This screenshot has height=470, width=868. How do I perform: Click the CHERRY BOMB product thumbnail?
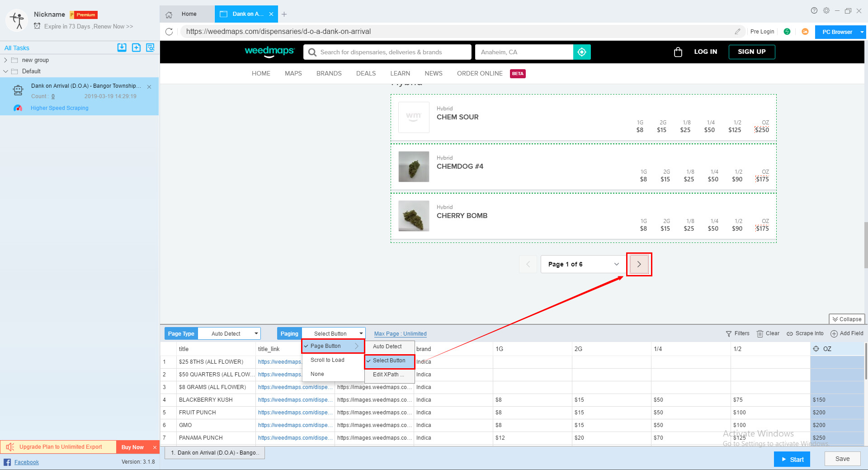(x=414, y=216)
